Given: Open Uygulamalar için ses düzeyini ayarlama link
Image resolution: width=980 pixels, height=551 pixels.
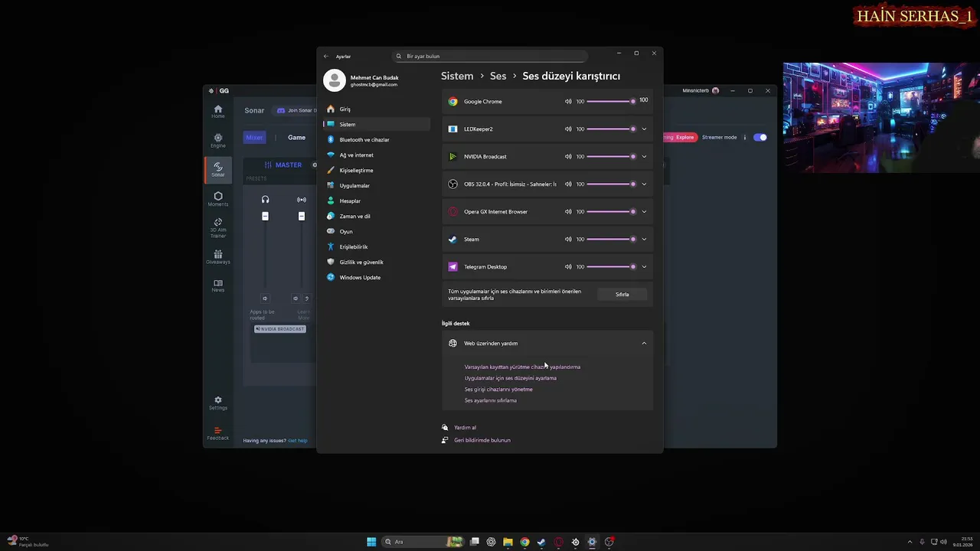Looking at the screenshot, I should (x=511, y=378).
